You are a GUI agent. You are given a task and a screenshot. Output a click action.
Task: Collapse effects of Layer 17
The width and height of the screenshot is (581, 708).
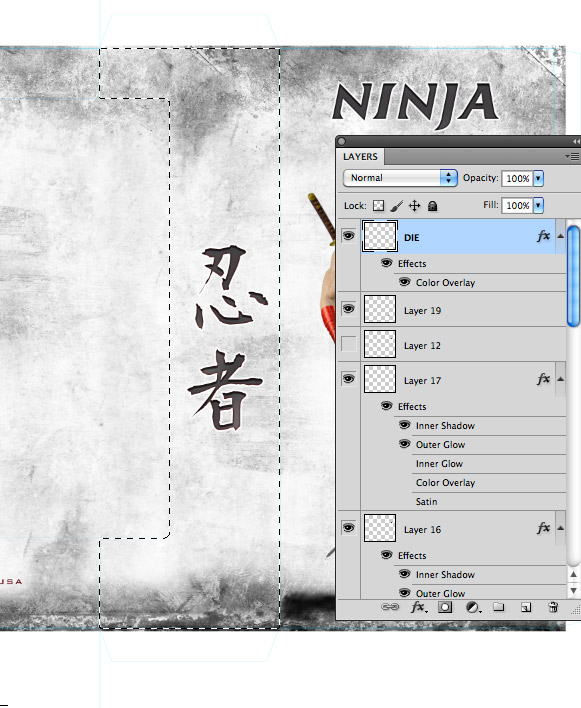[560, 379]
